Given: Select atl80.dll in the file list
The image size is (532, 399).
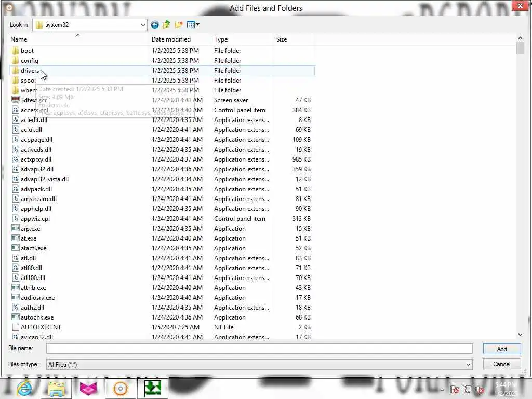Looking at the screenshot, I should (31, 268).
